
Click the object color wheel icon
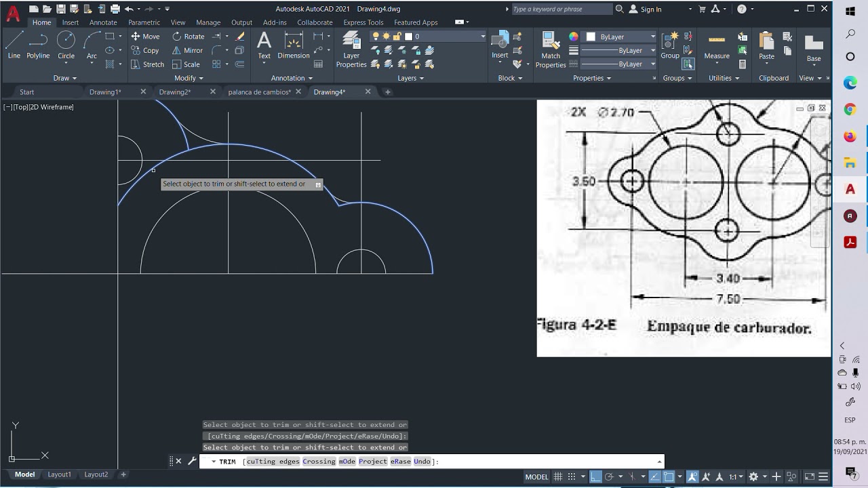coord(574,37)
